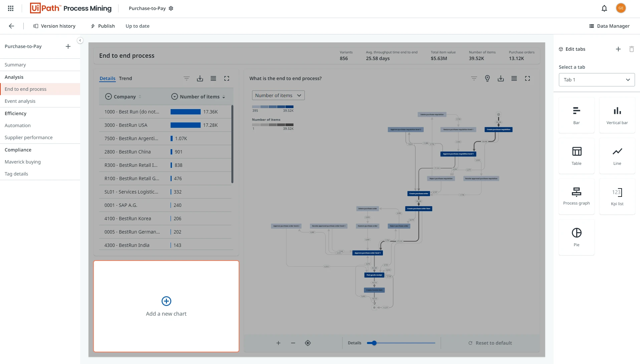Image resolution: width=640 pixels, height=364 pixels.
Task: Recenter the process graph view
Action: [x=308, y=343]
